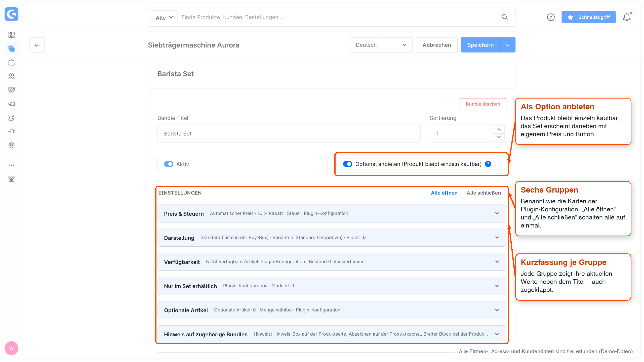Open the Orders sidebar icon
The height and width of the screenshot is (362, 644).
[11, 62]
